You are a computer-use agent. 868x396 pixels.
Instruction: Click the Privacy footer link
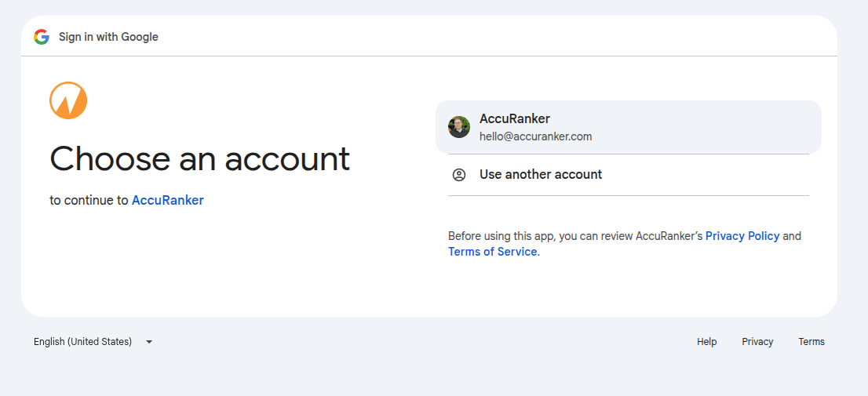(757, 342)
